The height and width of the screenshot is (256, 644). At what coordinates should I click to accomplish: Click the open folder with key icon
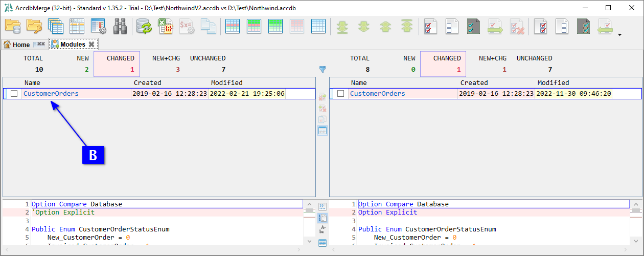tap(34, 26)
